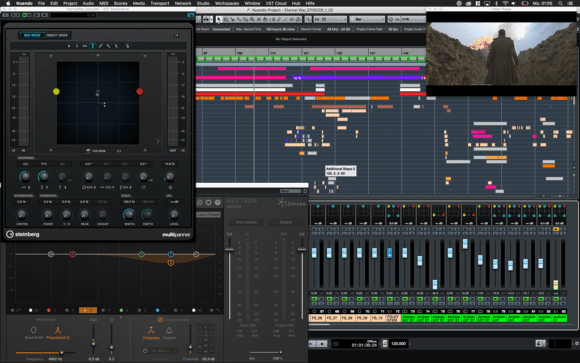
Task: Click the first arrow icon in MultiPanner tool row
Action: point(69,46)
